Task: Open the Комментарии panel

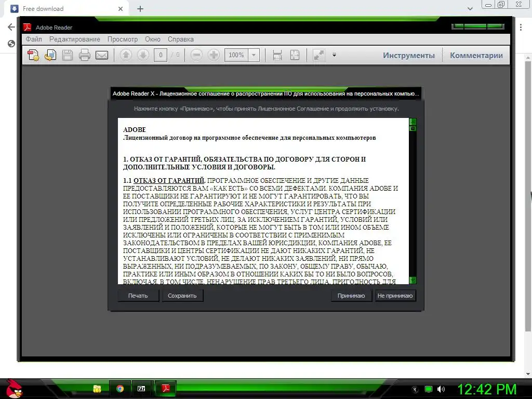Action: pyautogui.click(x=476, y=55)
